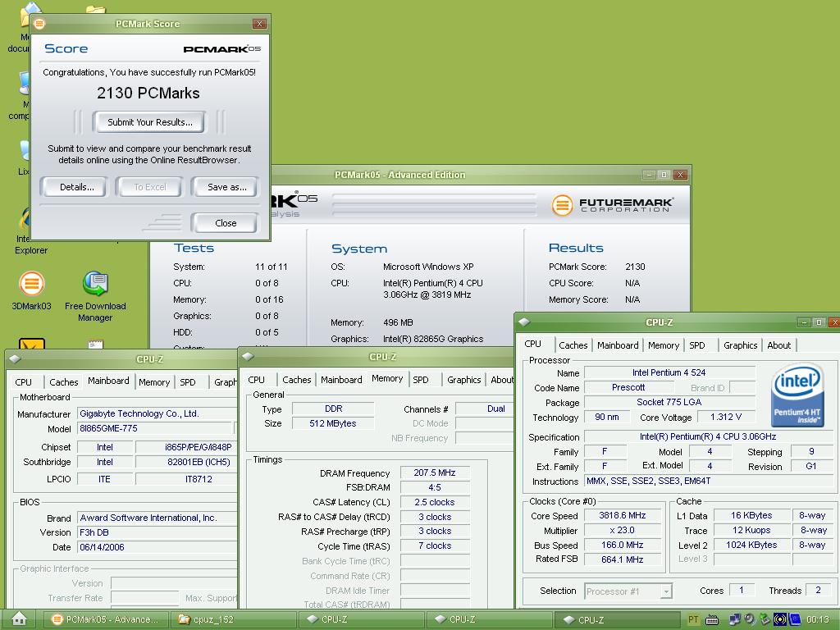Close the PCMark Score dialog with Close button
This screenshot has width=840, height=630.
(x=225, y=223)
